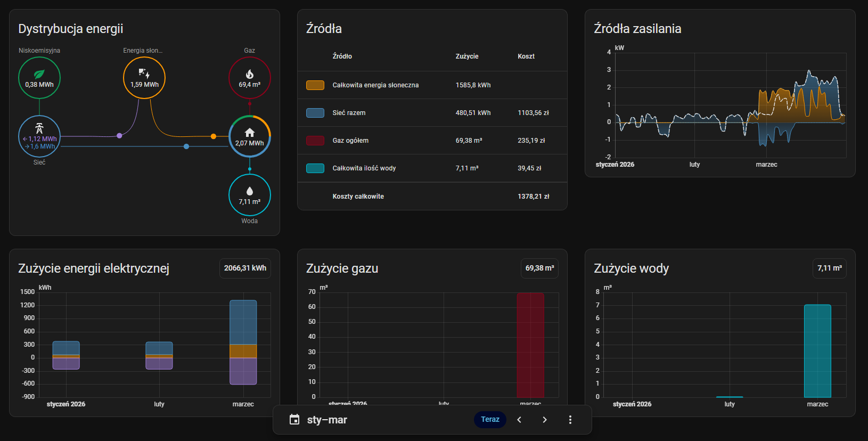Click the 2066,31 kWh total badge
The height and width of the screenshot is (441, 868).
pyautogui.click(x=245, y=268)
